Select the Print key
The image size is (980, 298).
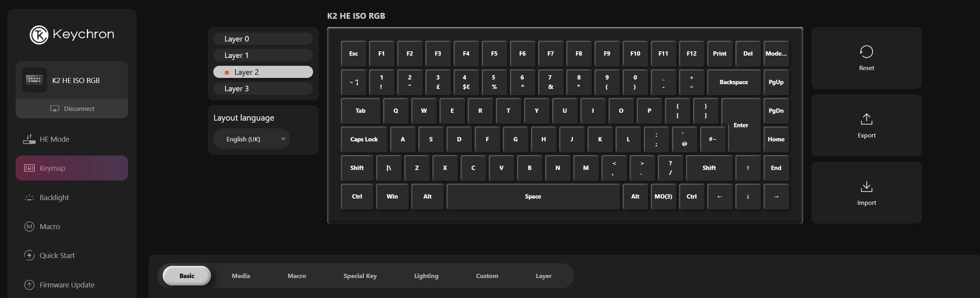(720, 53)
